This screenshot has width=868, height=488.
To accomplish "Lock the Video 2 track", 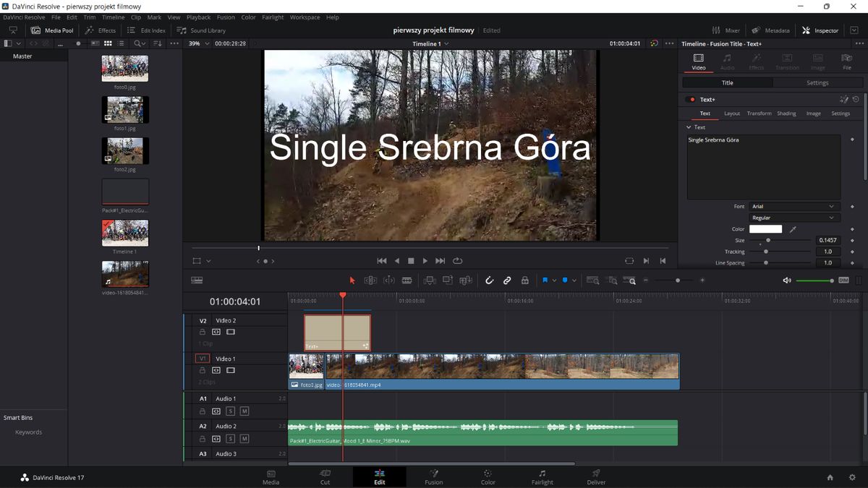I will (x=203, y=331).
